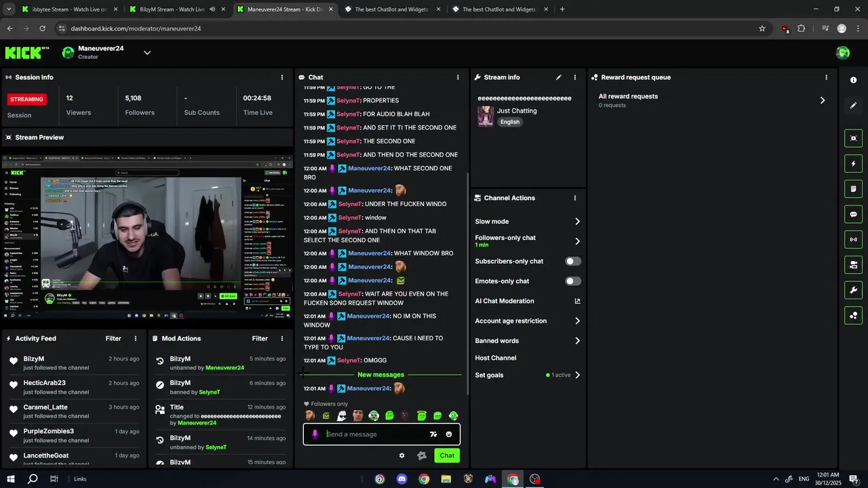Select the broadcast signal icon in right sidebar
The image size is (868, 488).
pyautogui.click(x=853, y=239)
